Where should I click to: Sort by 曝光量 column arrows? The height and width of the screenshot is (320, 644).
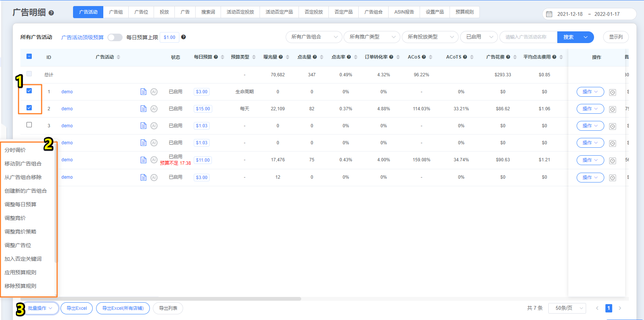pyautogui.click(x=288, y=57)
